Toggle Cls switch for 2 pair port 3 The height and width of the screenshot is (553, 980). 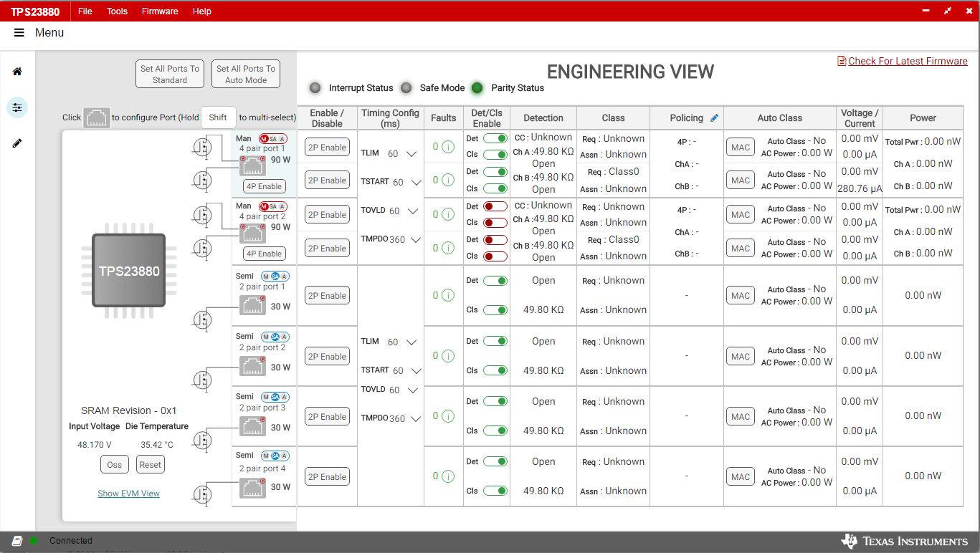495,431
